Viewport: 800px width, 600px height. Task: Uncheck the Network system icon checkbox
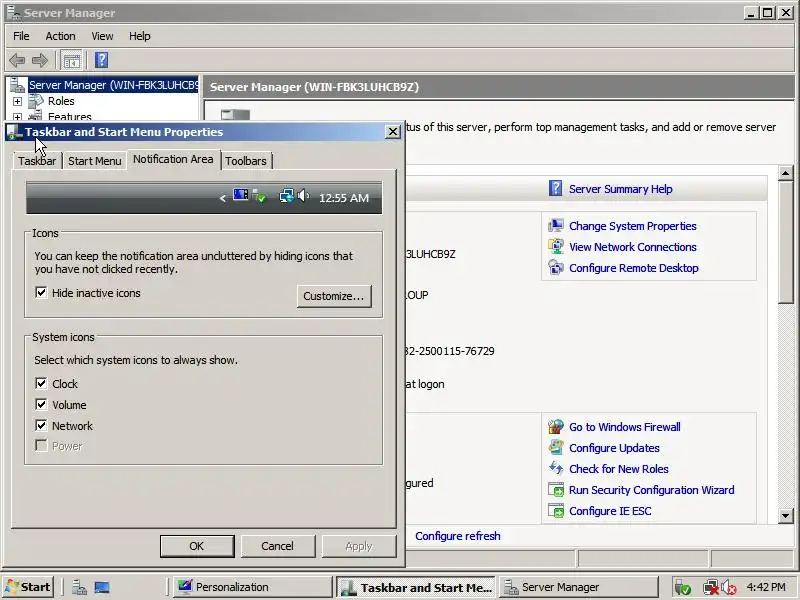pos(41,425)
